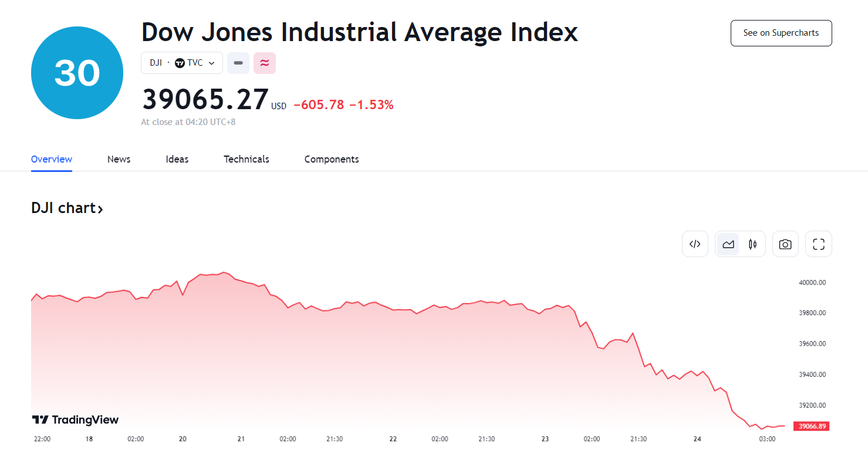Expand the DJI TVC symbol dropdown
This screenshot has height=459, width=868.
pos(181,63)
